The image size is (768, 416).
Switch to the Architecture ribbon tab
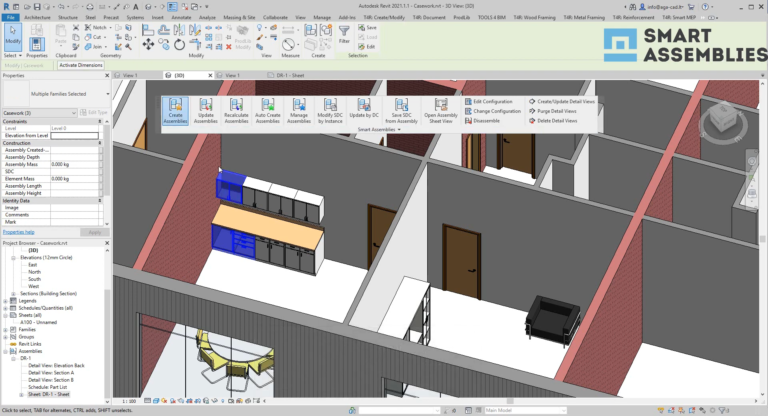pyautogui.click(x=37, y=17)
